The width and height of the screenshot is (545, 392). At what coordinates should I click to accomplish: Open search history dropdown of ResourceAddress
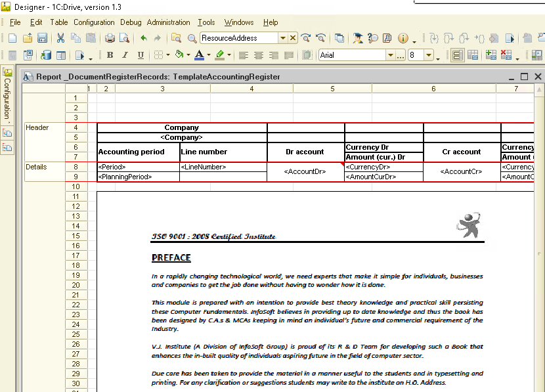point(283,38)
